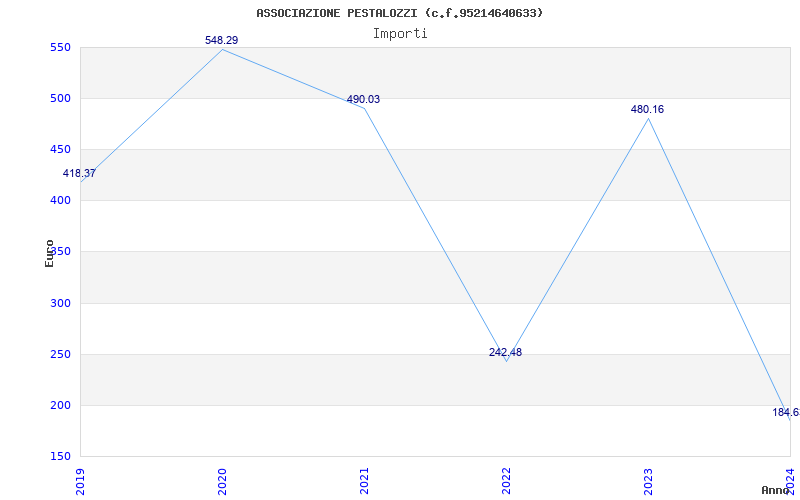Select the Importi subtitle text
Screen dimensions: 800x500
[x=399, y=34]
